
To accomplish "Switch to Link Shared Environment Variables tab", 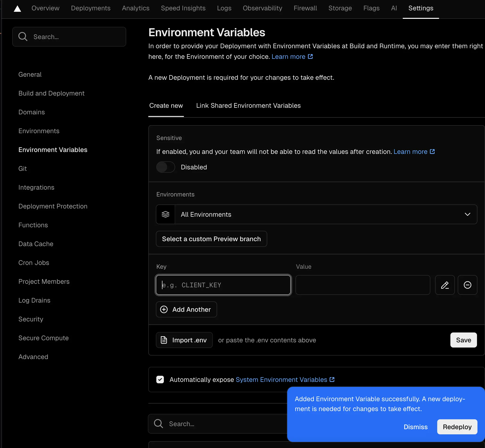I will pyautogui.click(x=248, y=105).
